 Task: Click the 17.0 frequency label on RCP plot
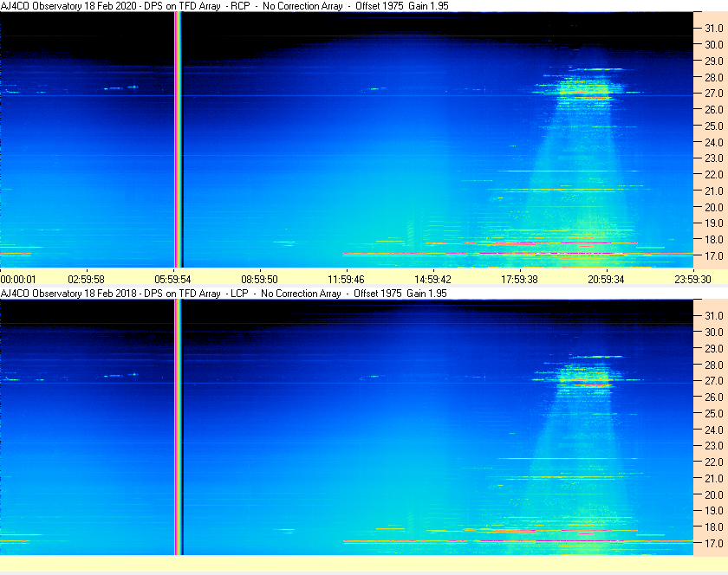click(x=714, y=255)
